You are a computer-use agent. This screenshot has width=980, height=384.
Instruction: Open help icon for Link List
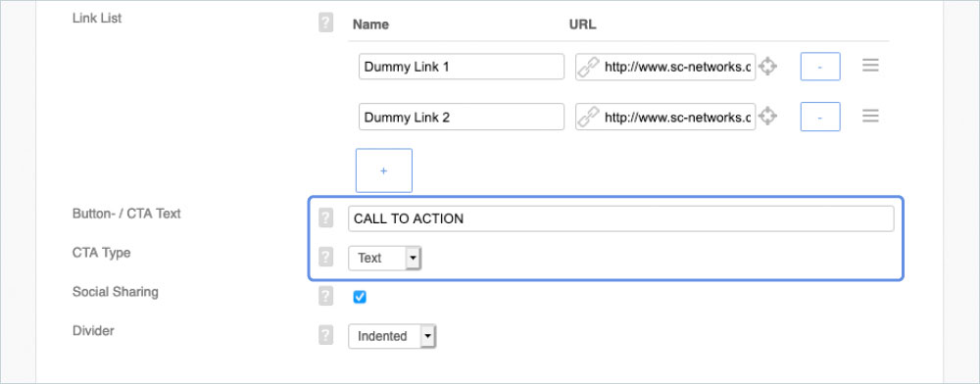click(325, 24)
